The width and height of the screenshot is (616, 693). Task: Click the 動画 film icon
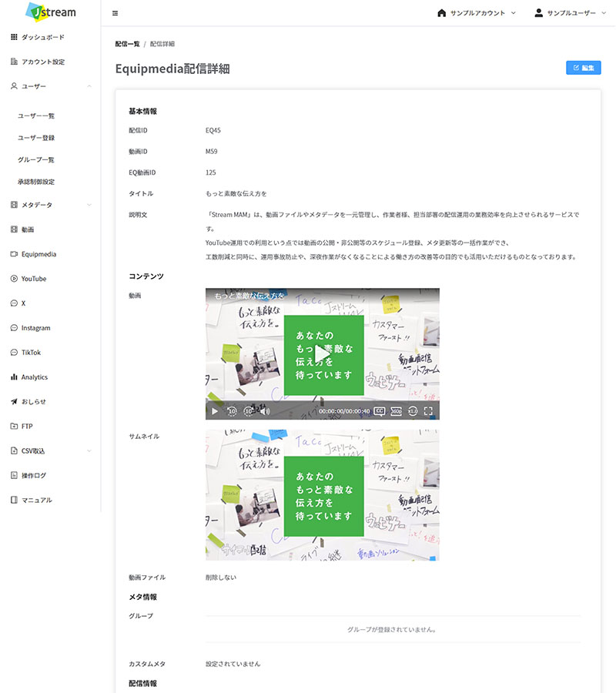(14, 229)
